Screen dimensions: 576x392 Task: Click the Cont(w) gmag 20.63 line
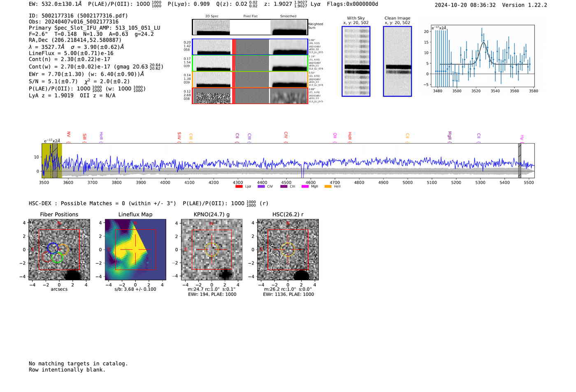[96, 66]
